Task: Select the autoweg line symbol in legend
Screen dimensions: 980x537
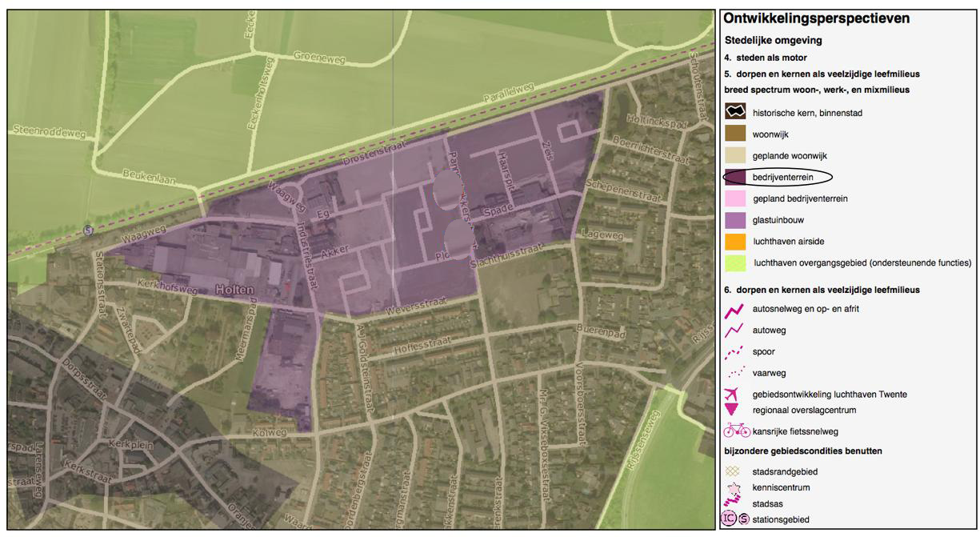Action: (734, 330)
